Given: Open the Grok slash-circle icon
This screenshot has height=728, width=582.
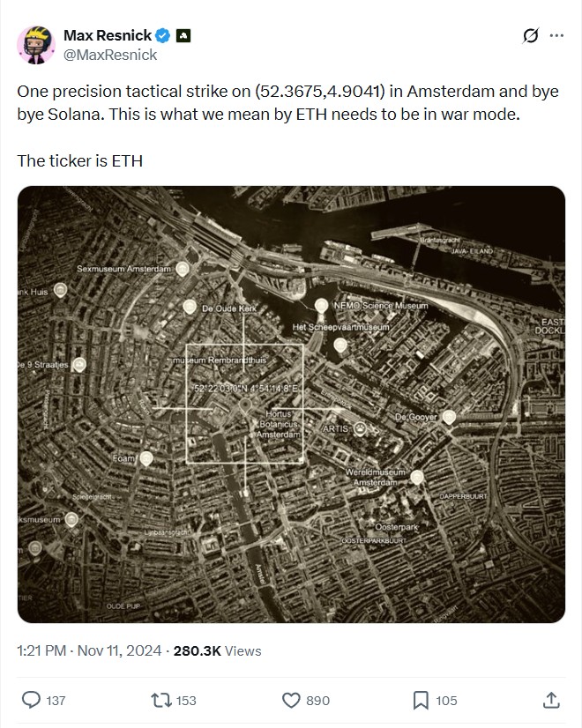Looking at the screenshot, I should click(531, 36).
